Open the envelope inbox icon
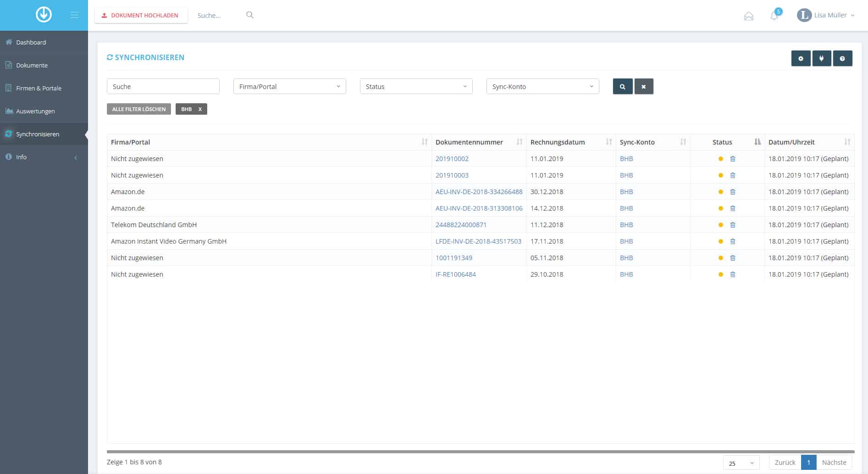Viewport: 868px width, 474px height. [x=749, y=16]
